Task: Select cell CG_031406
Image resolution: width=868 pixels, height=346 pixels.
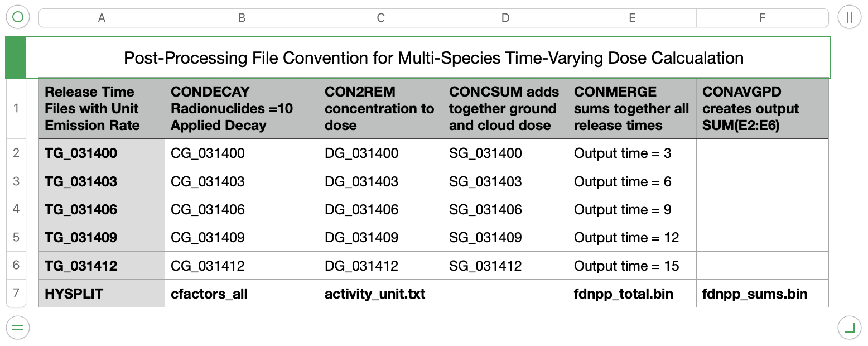Action: [242, 209]
